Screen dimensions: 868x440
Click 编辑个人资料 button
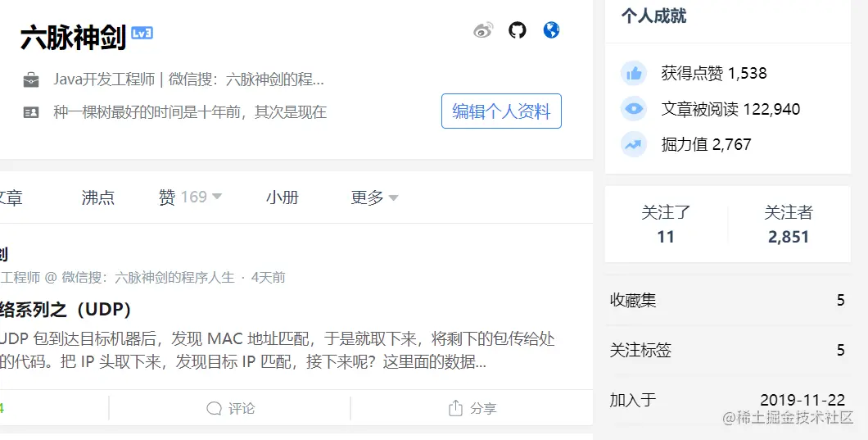point(501,111)
